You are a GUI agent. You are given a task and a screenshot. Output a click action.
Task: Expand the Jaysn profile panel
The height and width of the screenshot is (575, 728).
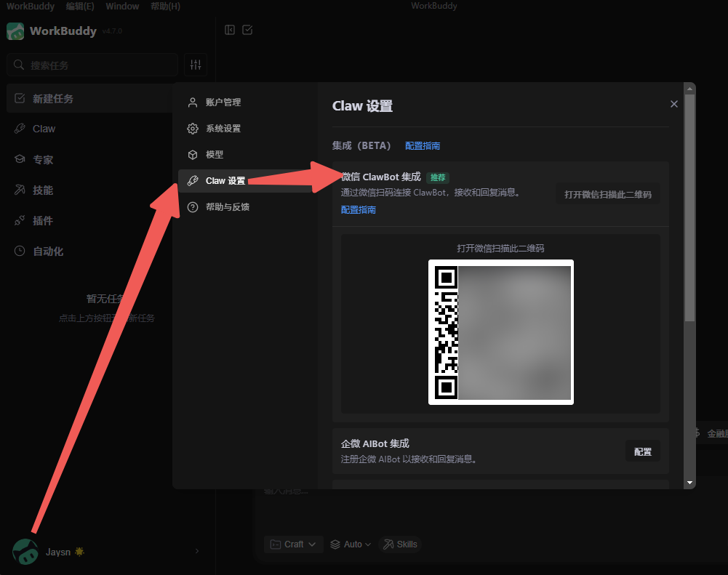[196, 551]
